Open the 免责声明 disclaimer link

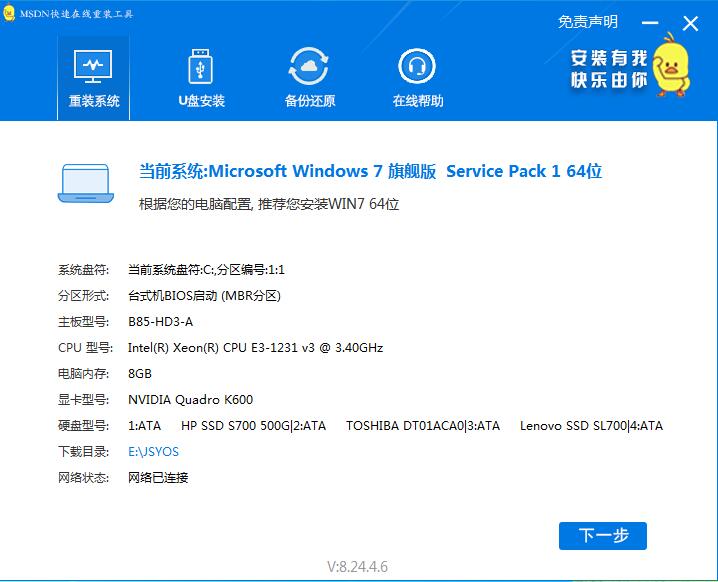click(588, 22)
